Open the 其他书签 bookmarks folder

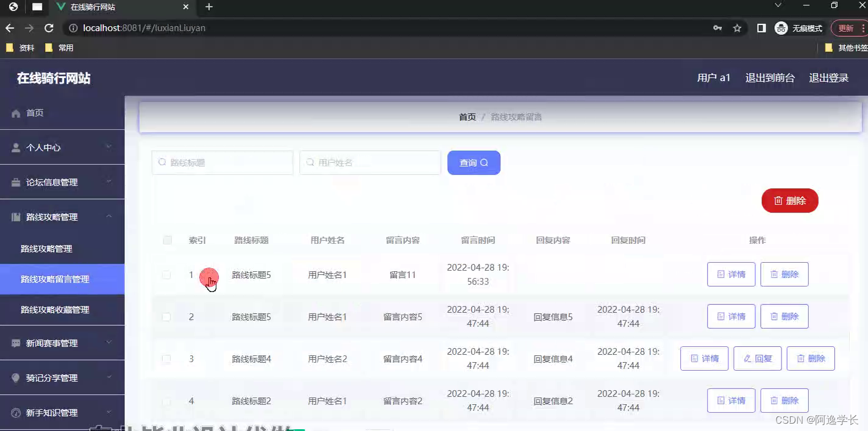coord(846,48)
